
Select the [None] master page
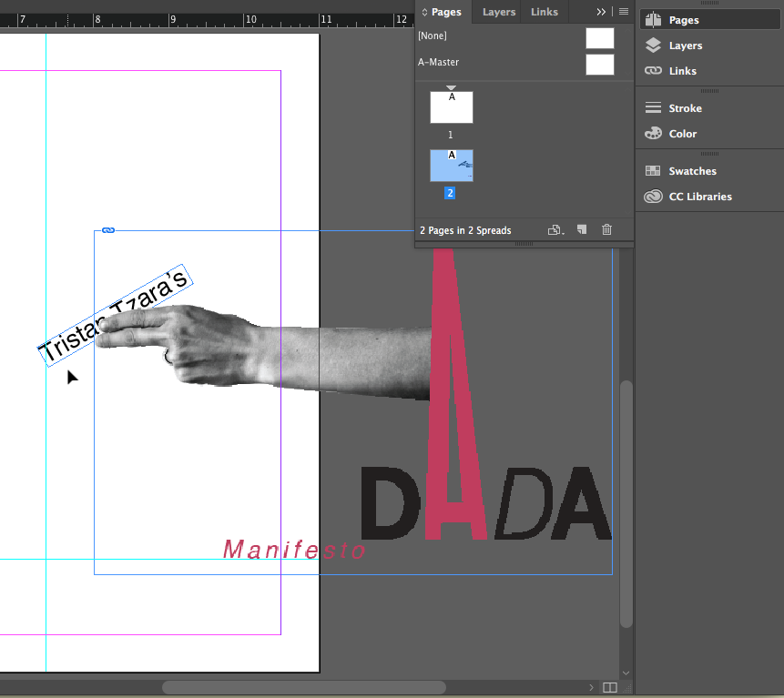pyautogui.click(x=599, y=37)
